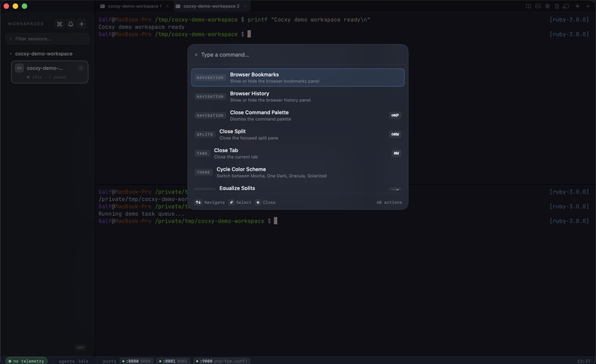Click the agents idle status entry
The height and width of the screenshot is (364, 596).
pyautogui.click(x=73, y=361)
